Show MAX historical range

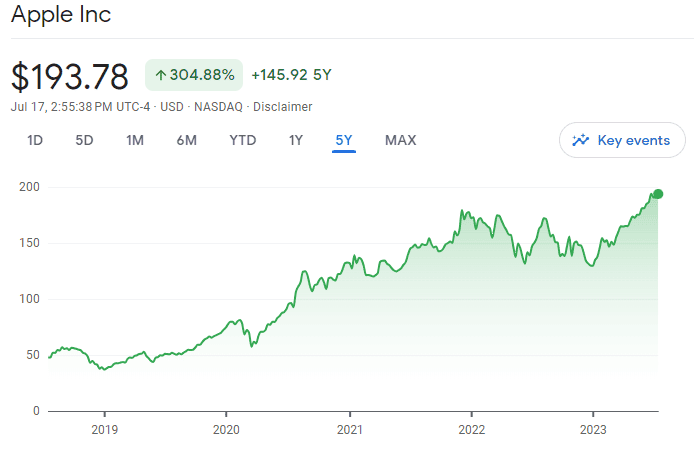coord(401,140)
